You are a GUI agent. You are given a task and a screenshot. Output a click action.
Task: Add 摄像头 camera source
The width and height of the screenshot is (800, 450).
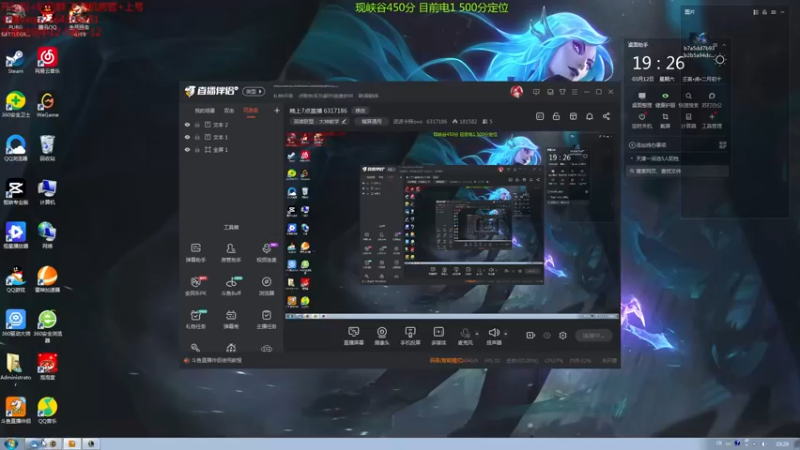click(x=382, y=336)
